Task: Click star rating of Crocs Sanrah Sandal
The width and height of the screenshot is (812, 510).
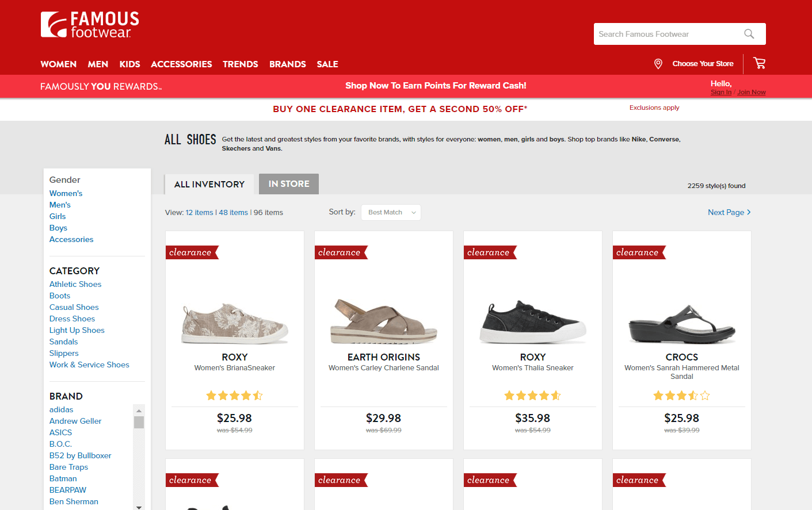Action: coord(682,396)
